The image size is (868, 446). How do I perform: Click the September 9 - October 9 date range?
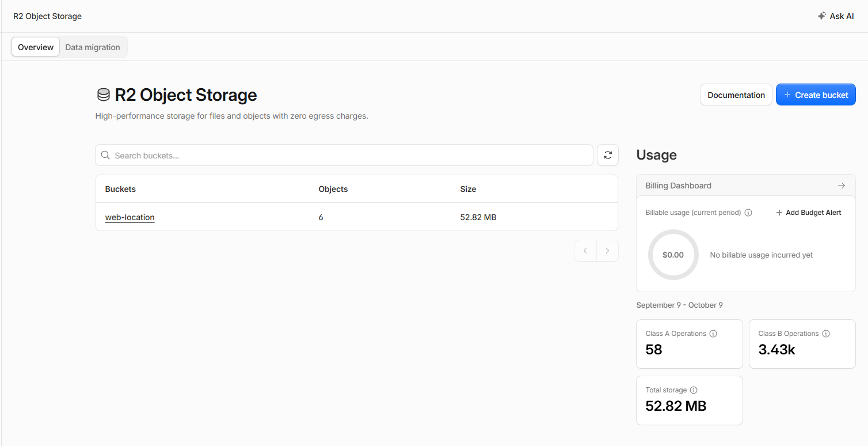tap(680, 305)
